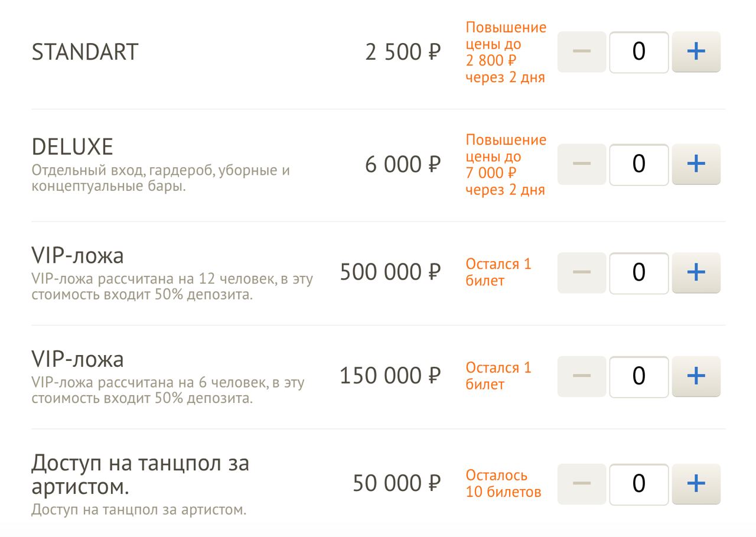Add the 500 000 ₽ VIP-ложа ticket
This screenshot has width=756, height=537.
click(x=696, y=273)
